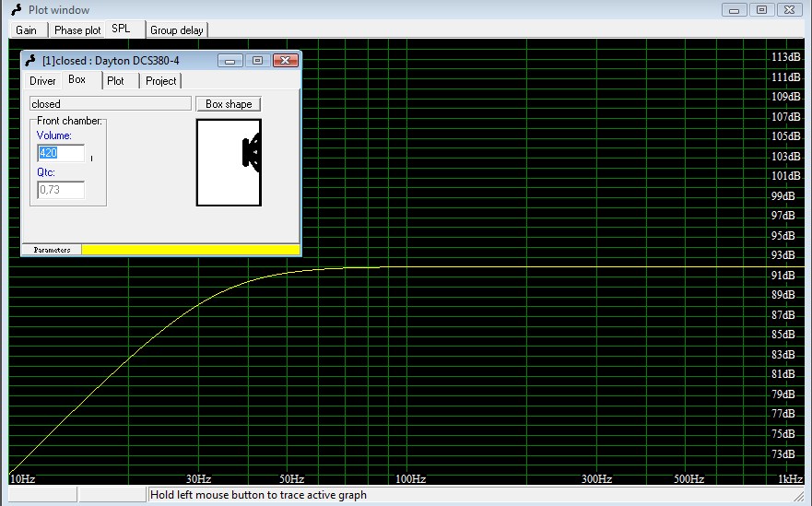Click the closed box speaker diagram
The width and height of the screenshot is (812, 506).
(229, 162)
